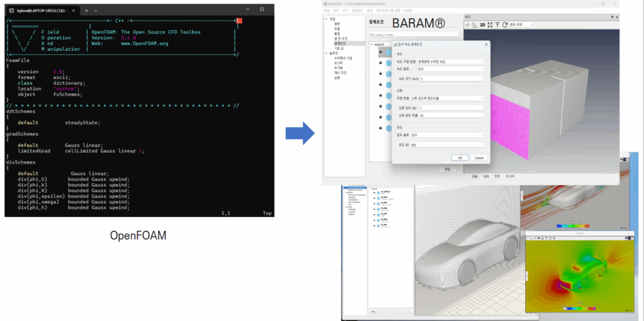Click the 난류 점도 비율 input field
This screenshot has width=644, height=321.
[x=451, y=115]
